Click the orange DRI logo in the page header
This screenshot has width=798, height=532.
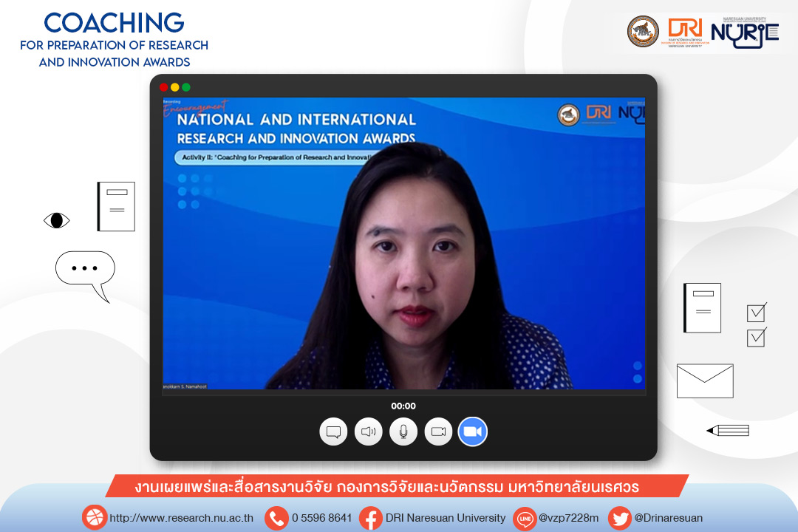point(685,32)
